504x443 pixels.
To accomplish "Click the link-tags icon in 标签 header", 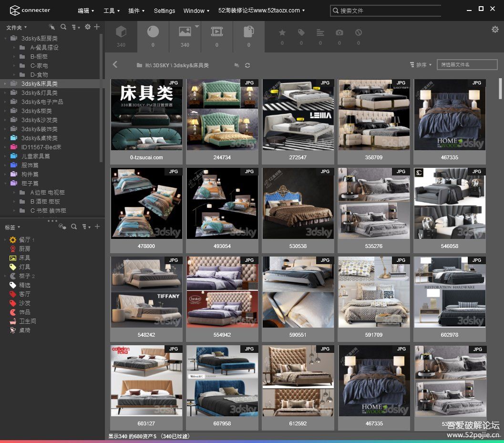I will pos(62,227).
